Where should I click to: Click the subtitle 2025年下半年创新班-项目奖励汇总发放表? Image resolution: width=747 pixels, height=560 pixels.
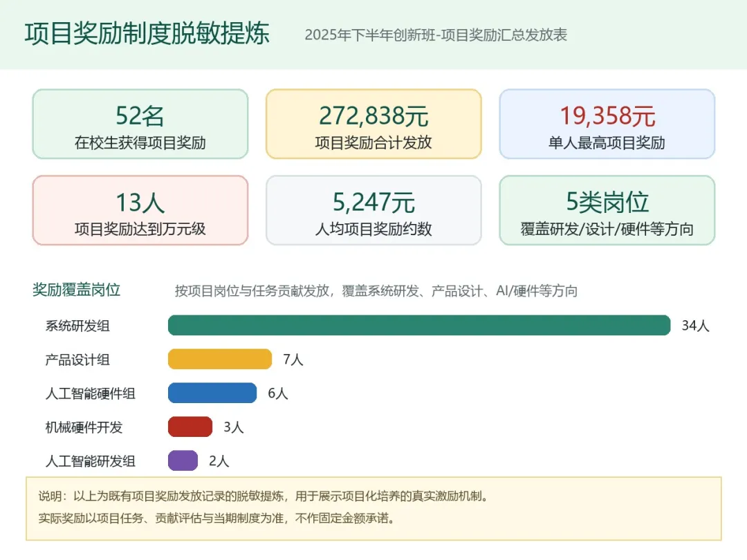[436, 35]
